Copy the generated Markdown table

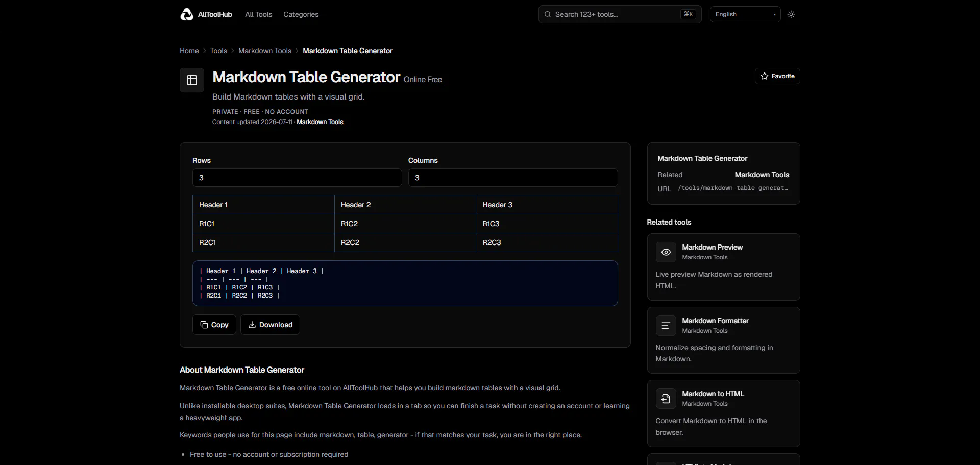(214, 325)
